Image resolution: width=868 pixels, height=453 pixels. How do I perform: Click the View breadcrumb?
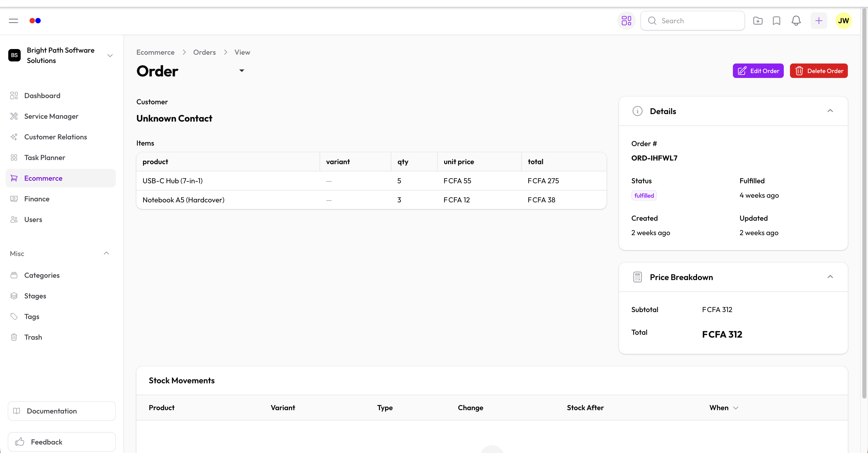(242, 52)
